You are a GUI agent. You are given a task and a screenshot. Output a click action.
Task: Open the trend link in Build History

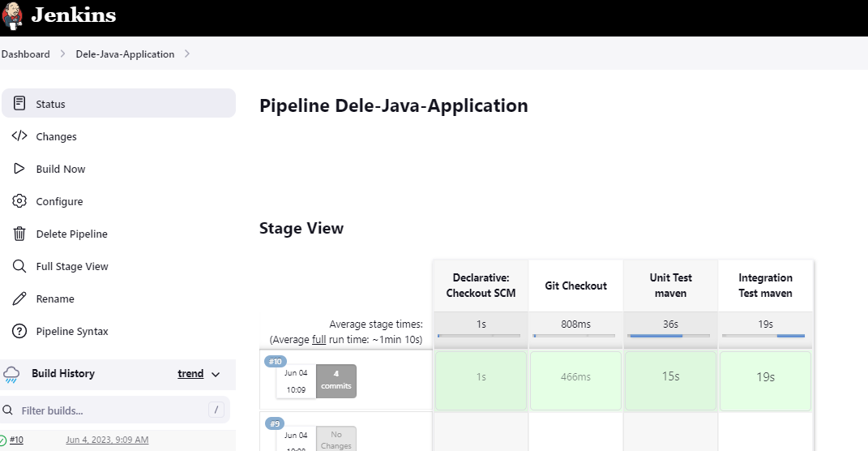click(x=190, y=374)
